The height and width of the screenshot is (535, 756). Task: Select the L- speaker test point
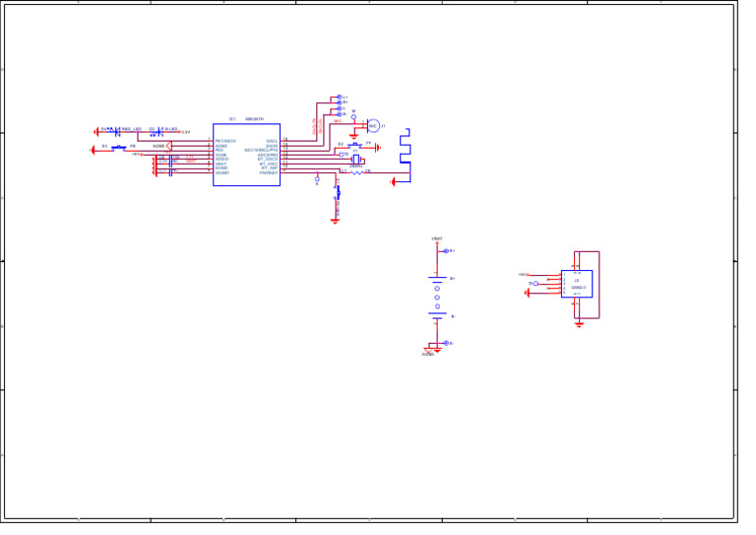pos(340,108)
